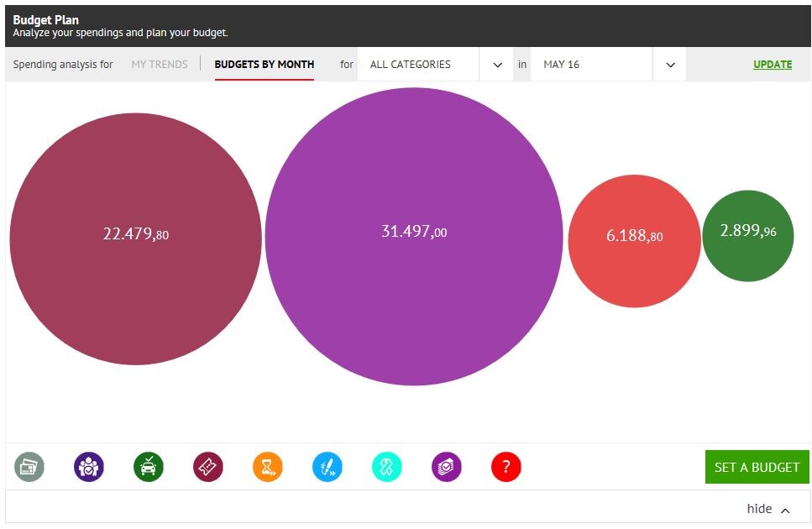Select the green car category icon
The image size is (812, 529).
[x=149, y=466]
